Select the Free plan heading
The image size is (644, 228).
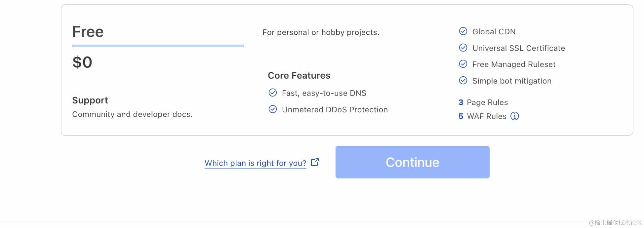tap(88, 32)
